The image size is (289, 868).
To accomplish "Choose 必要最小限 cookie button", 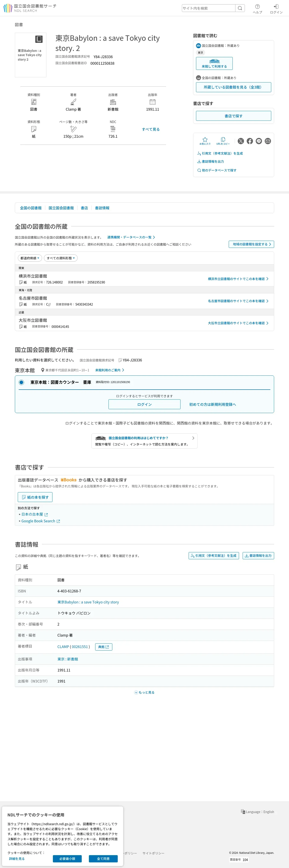I will click(67, 859).
